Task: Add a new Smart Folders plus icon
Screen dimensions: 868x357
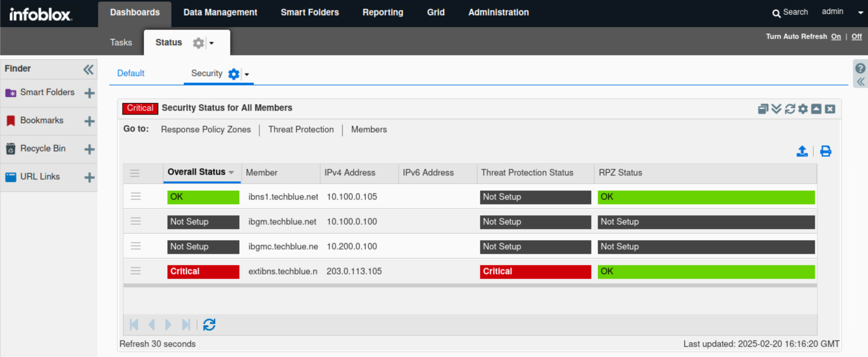Action: (89, 93)
